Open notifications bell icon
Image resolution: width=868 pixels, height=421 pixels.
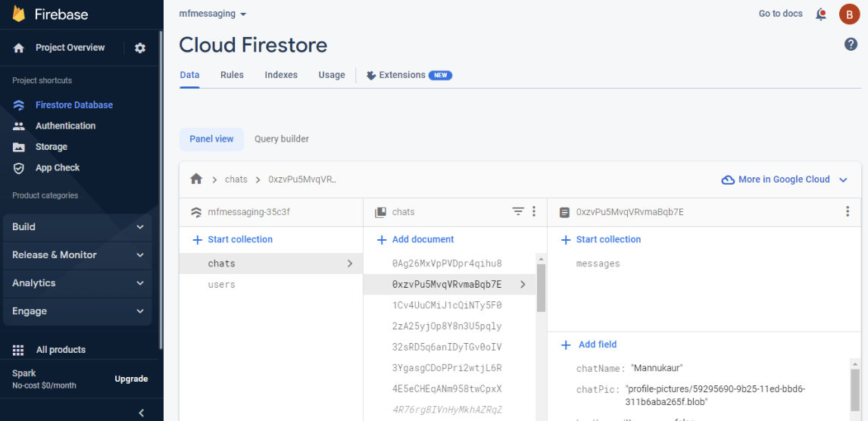pos(822,14)
